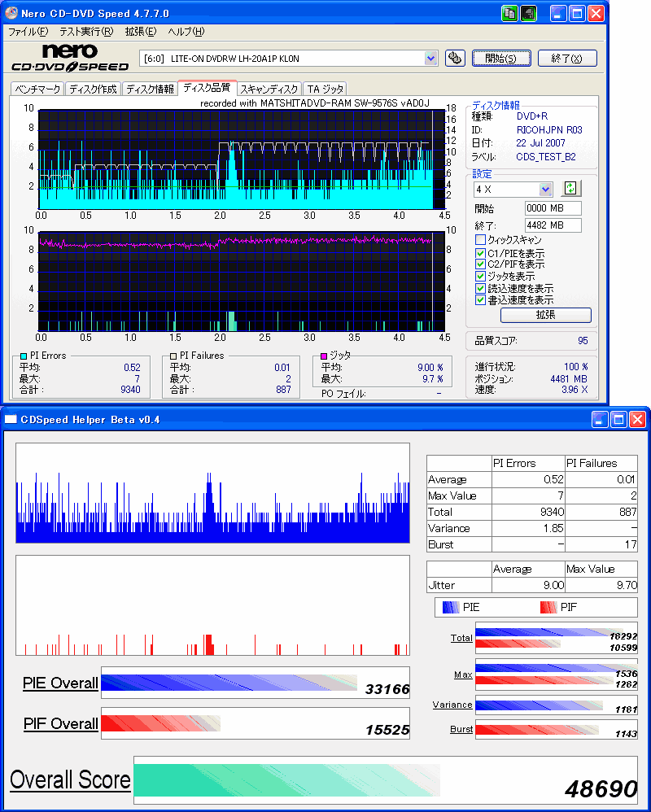Viewport: 651px width, 812px height.
Task: Uncheck C1/PIEを表示 checkbox
Action: coord(480,253)
